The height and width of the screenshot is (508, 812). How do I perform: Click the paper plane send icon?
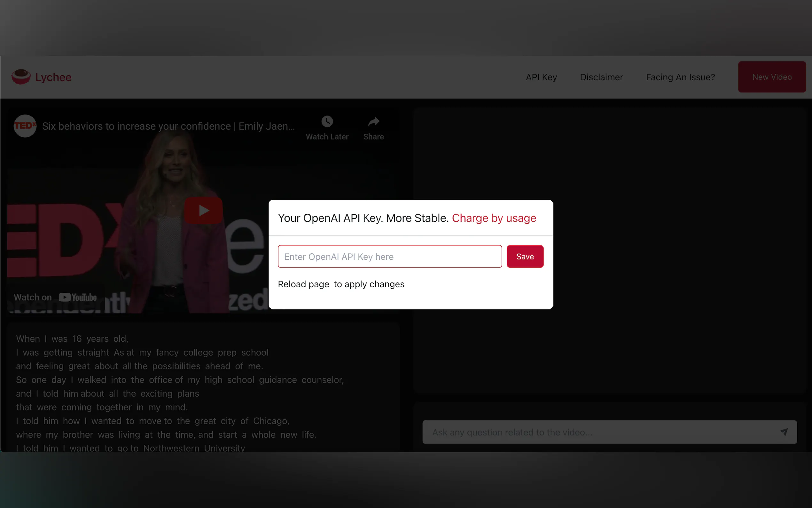[x=784, y=432]
